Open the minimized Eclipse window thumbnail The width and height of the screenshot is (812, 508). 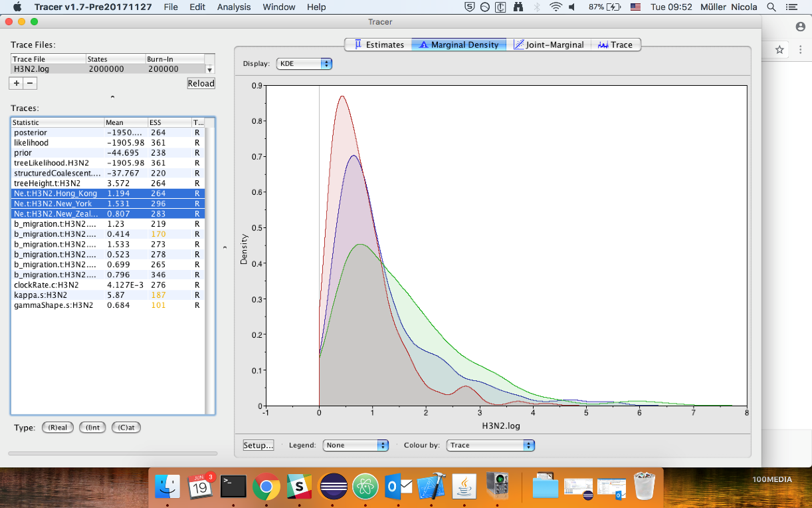pyautogui.click(x=578, y=488)
